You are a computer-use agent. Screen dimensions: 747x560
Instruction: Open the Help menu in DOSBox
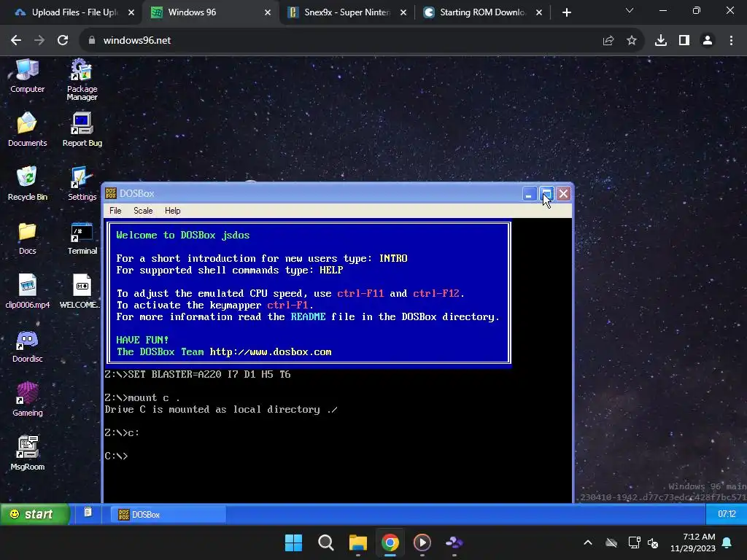pos(172,211)
